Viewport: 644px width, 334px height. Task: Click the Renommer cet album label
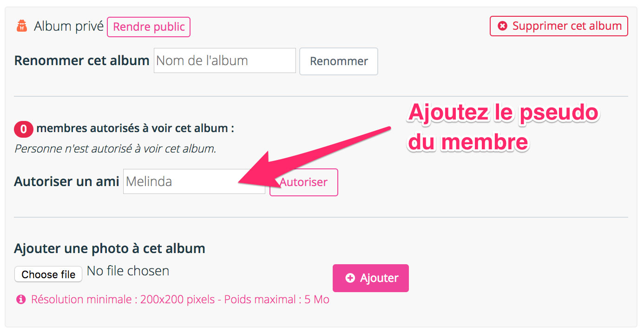82,60
